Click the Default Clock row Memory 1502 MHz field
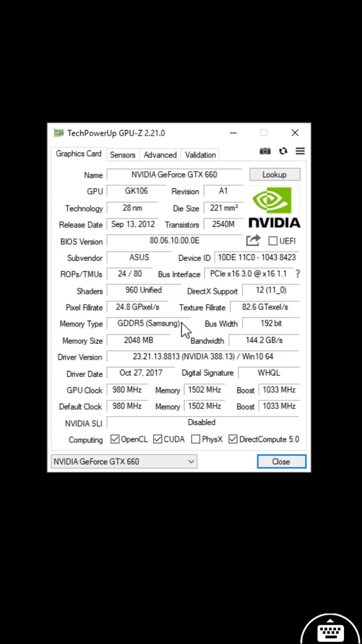This screenshot has width=362, height=644. (x=205, y=406)
